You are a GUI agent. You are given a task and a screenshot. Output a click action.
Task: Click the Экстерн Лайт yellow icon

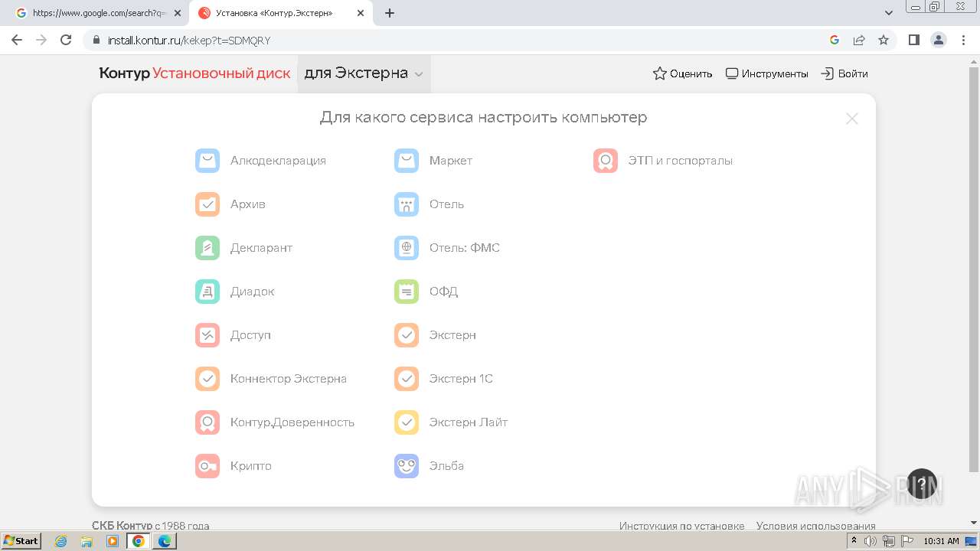407,422
